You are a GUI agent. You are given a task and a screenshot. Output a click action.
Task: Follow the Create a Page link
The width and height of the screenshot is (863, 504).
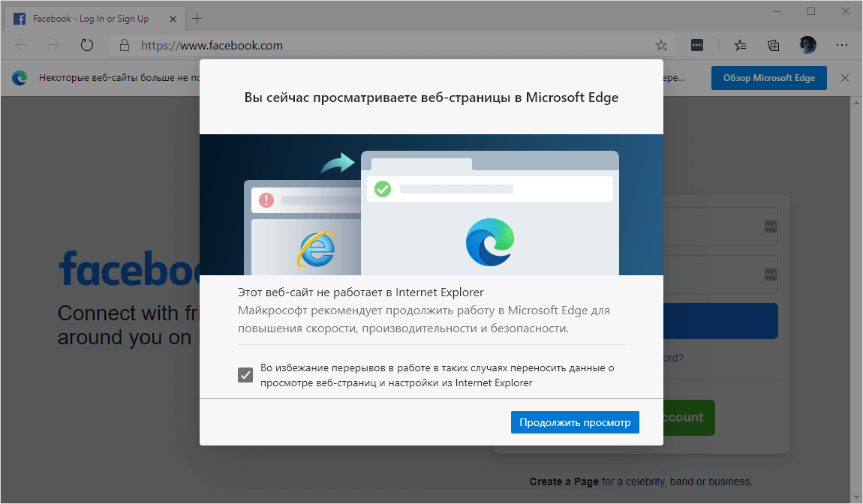click(x=564, y=481)
